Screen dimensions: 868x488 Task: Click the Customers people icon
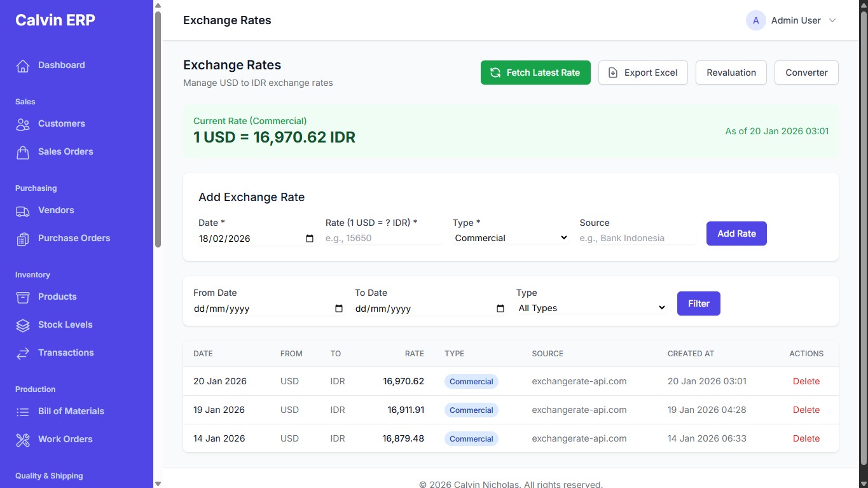tap(23, 124)
